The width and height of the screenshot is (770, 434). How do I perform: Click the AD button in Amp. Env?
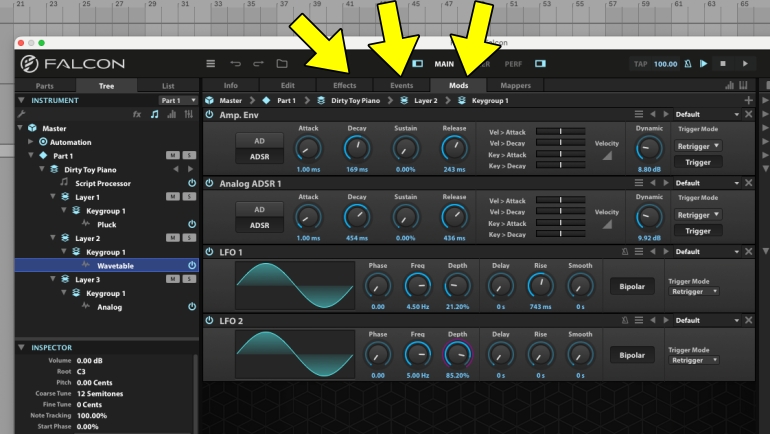tap(259, 141)
